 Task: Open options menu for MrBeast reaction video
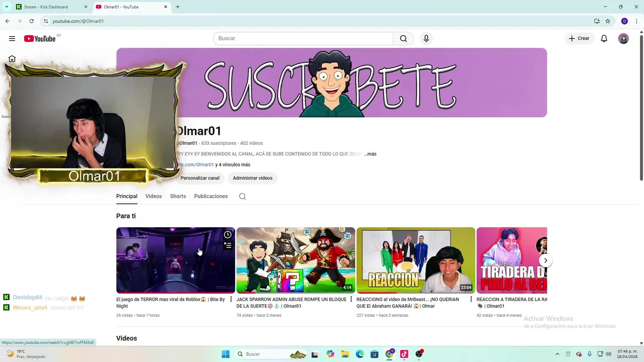471,300
